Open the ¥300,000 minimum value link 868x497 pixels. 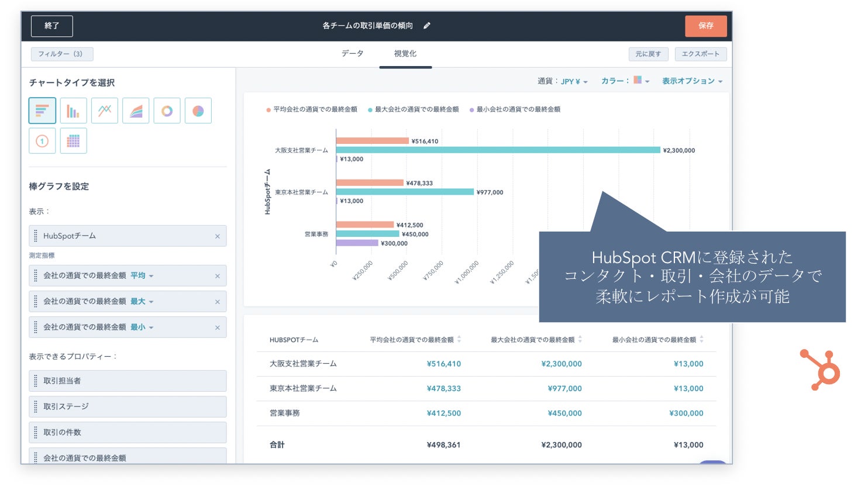coord(687,413)
